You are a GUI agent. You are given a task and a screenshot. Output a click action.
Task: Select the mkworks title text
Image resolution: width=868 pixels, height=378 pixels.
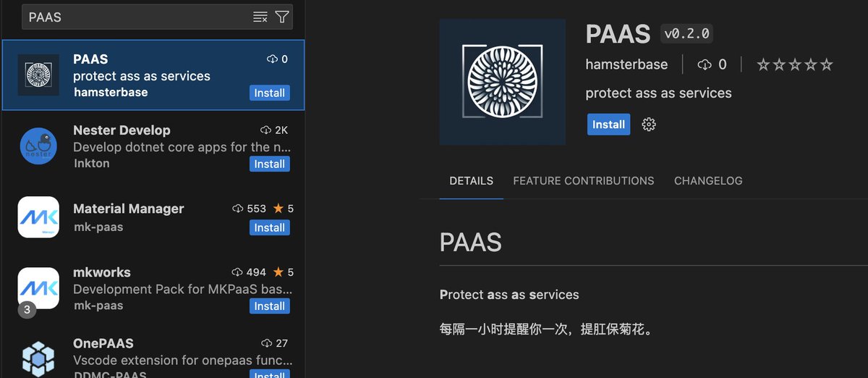[102, 272]
